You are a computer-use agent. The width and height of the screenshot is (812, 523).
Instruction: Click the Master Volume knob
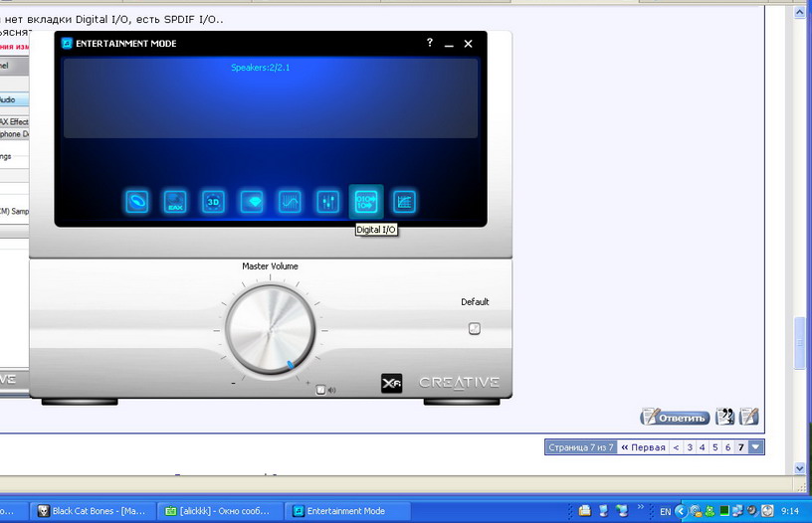pos(270,329)
